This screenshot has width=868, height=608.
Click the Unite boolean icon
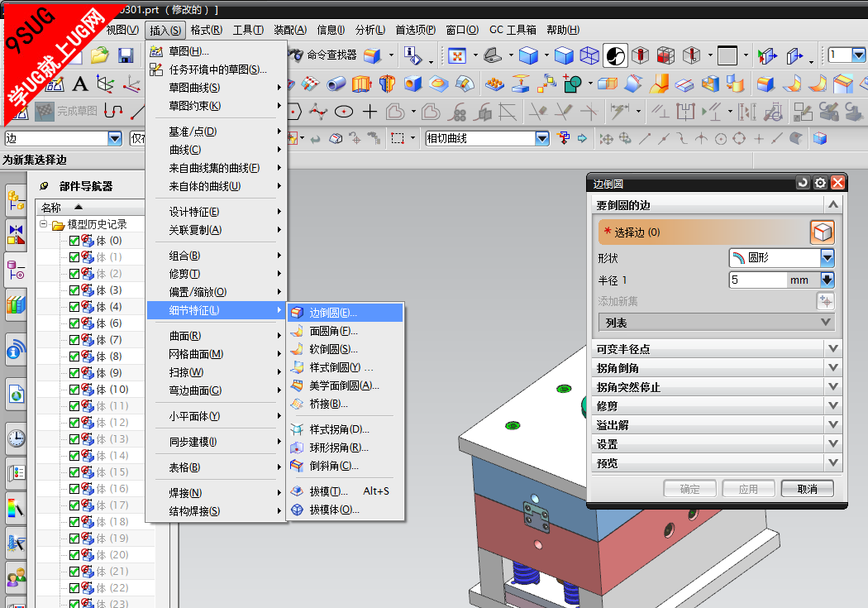point(572,84)
